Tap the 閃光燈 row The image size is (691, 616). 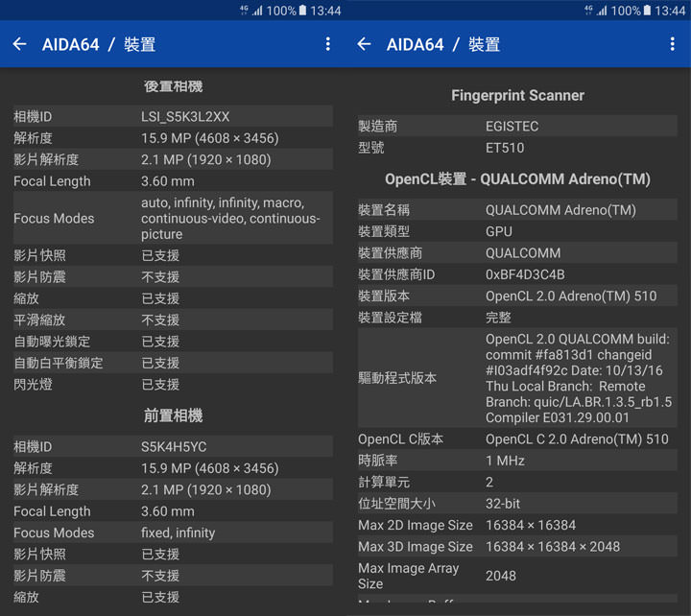pos(173,385)
